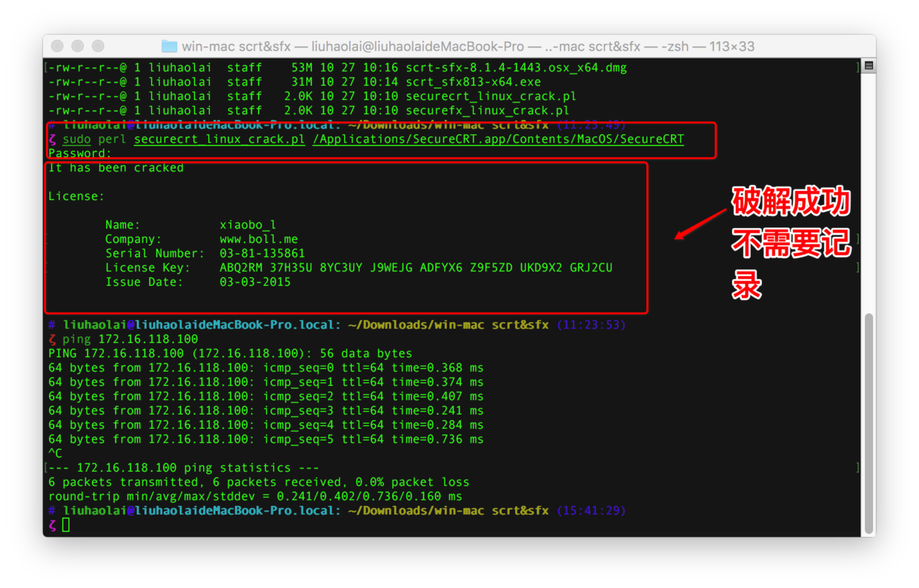Viewport: 919px width, 588px height.
Task: Click the round-trip min/avg/max/stddev line
Action: (x=255, y=496)
